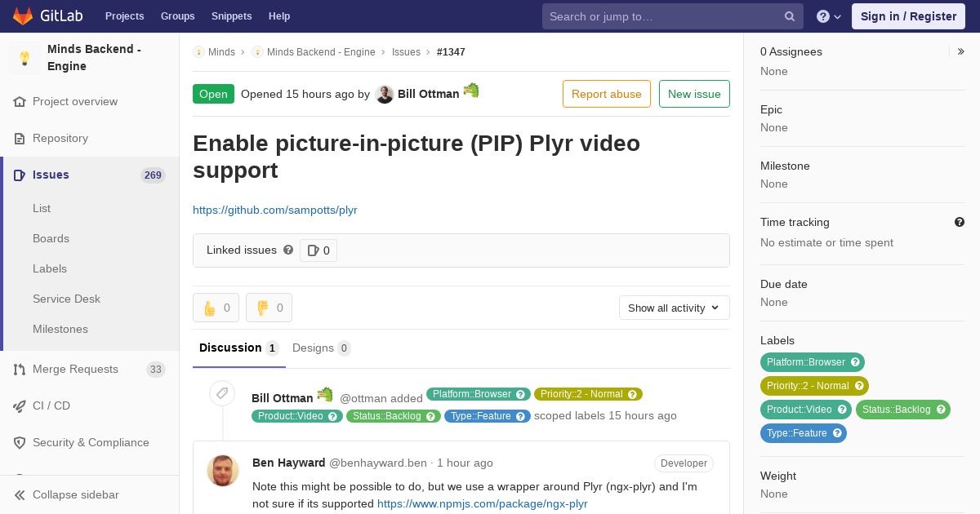Open the GitLab home logo
The width and height of the screenshot is (980, 514).
pos(47,16)
